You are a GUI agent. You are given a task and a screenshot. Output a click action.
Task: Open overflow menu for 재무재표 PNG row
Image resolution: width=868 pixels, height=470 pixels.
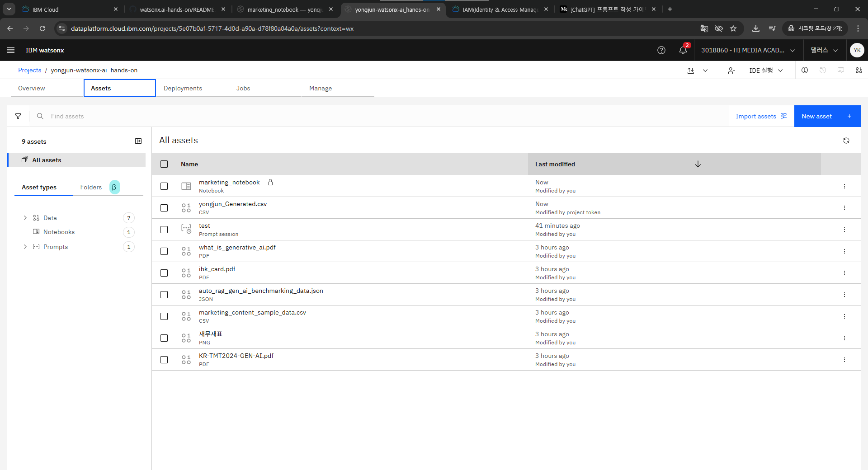click(x=844, y=338)
